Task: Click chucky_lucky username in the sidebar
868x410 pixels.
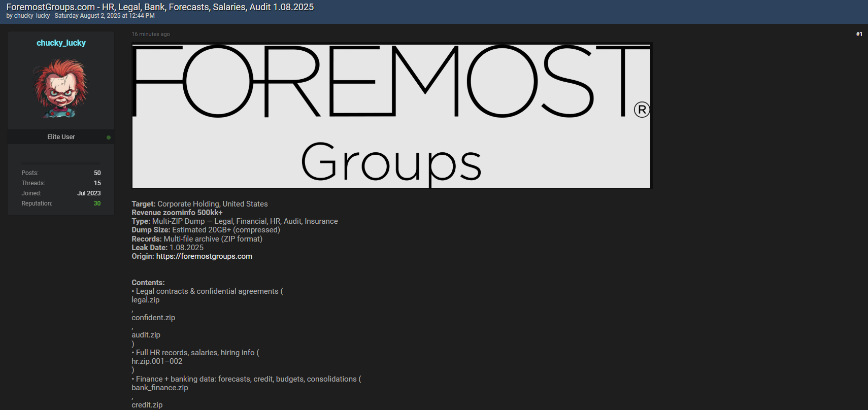Action: (x=61, y=43)
